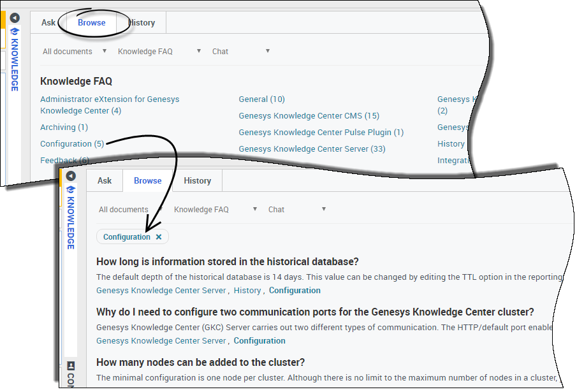This screenshot has width=577, height=392.
Task: Open the article on nodes added to cluster
Action: tap(201, 362)
